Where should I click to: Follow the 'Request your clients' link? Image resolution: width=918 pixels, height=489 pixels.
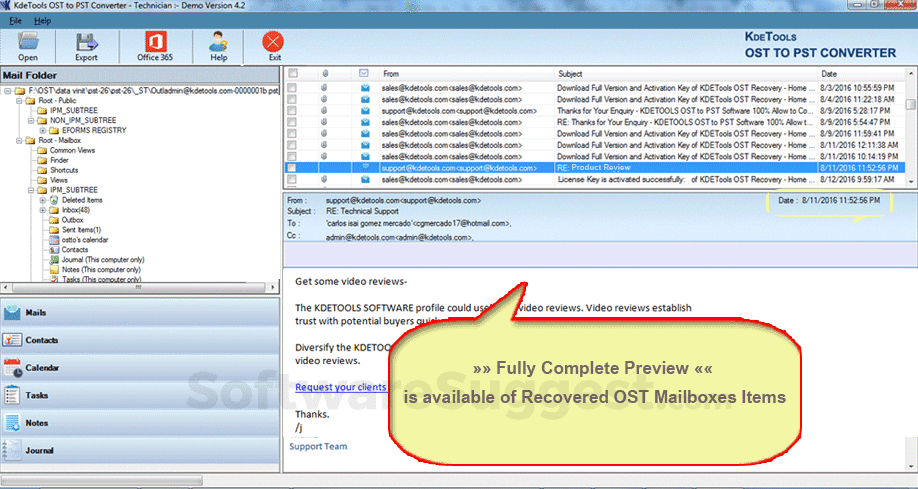(341, 387)
